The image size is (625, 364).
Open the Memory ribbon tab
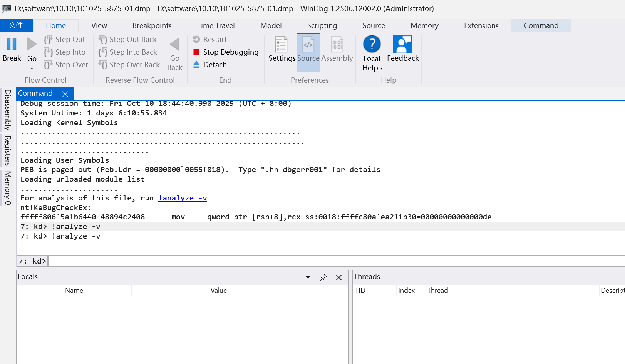[424, 25]
